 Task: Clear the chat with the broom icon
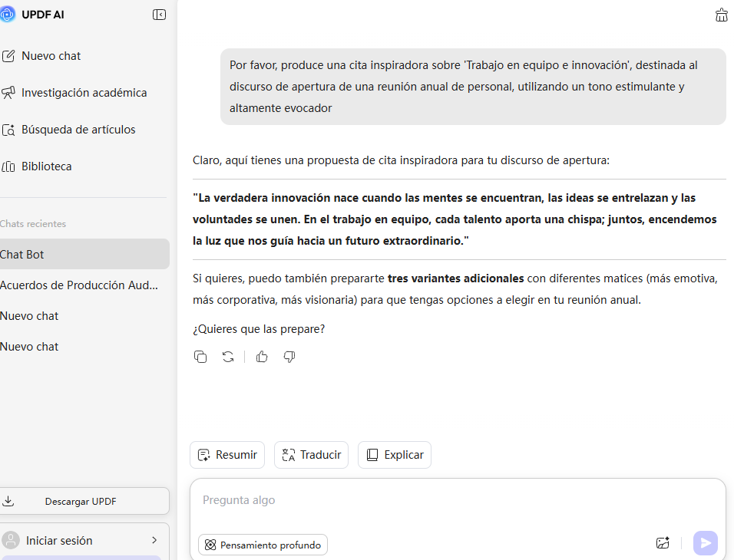pyautogui.click(x=722, y=15)
